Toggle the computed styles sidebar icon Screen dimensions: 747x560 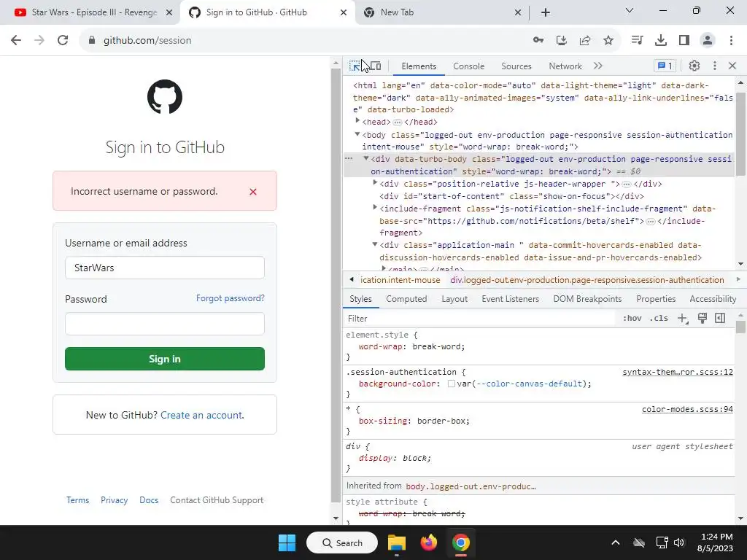[720, 319]
